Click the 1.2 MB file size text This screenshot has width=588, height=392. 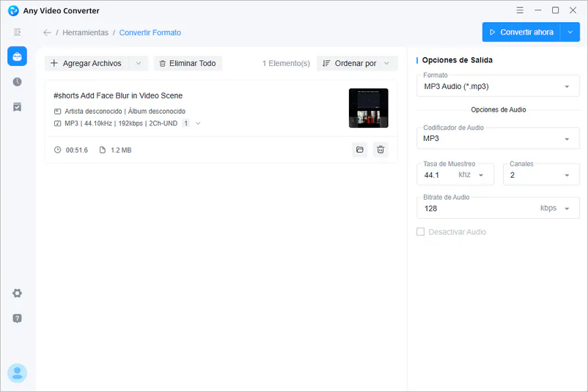(121, 150)
